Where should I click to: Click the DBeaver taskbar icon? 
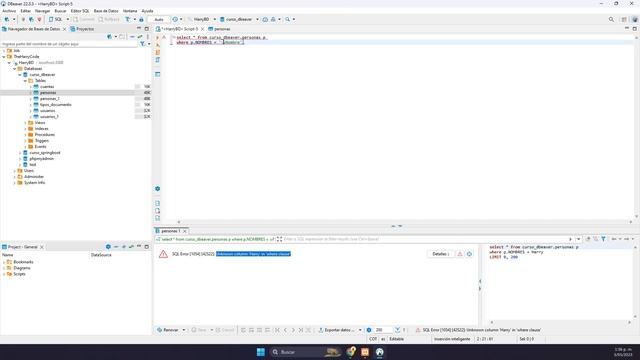pos(380,352)
